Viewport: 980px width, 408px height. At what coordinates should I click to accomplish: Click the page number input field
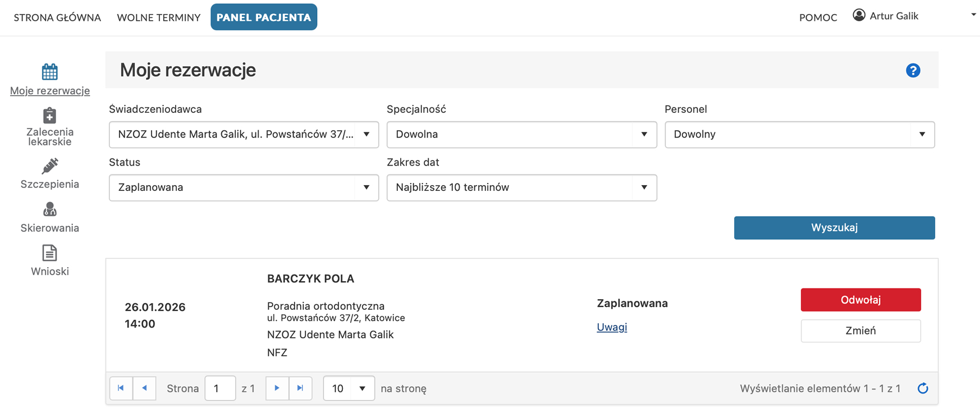click(x=219, y=388)
